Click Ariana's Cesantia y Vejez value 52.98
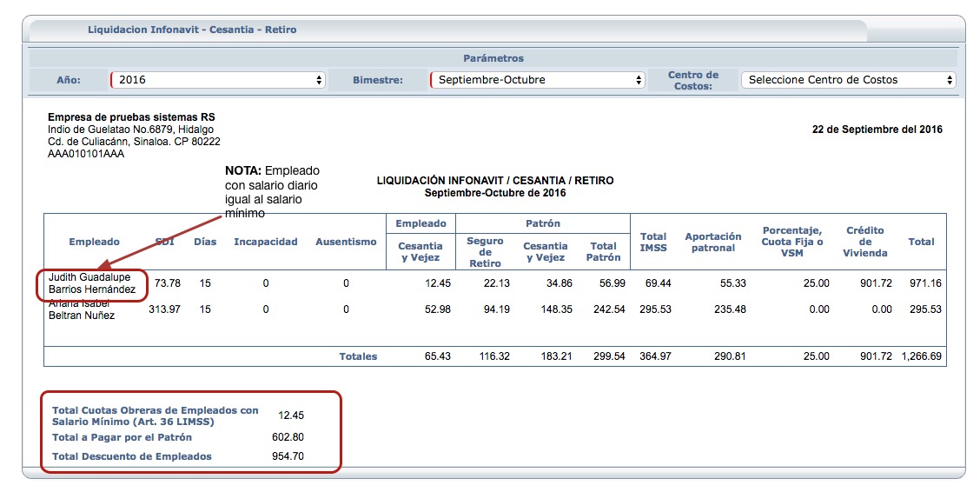The width and height of the screenshot is (980, 492). click(438, 309)
